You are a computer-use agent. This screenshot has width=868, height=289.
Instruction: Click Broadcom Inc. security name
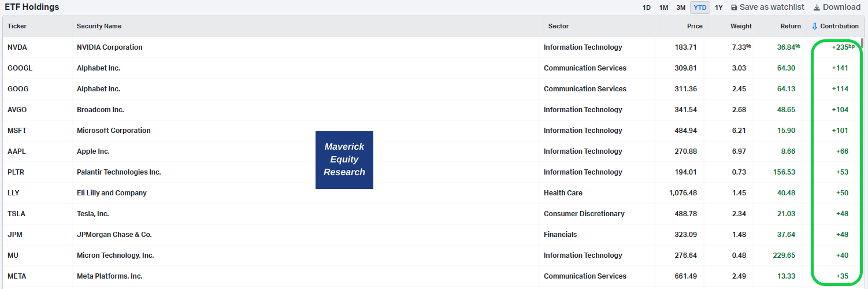tap(101, 110)
